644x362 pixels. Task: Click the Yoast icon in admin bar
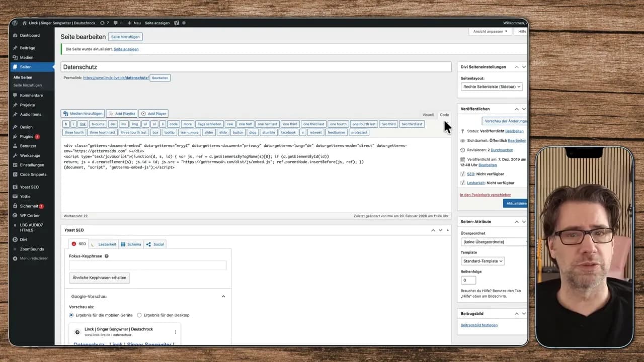tap(177, 23)
